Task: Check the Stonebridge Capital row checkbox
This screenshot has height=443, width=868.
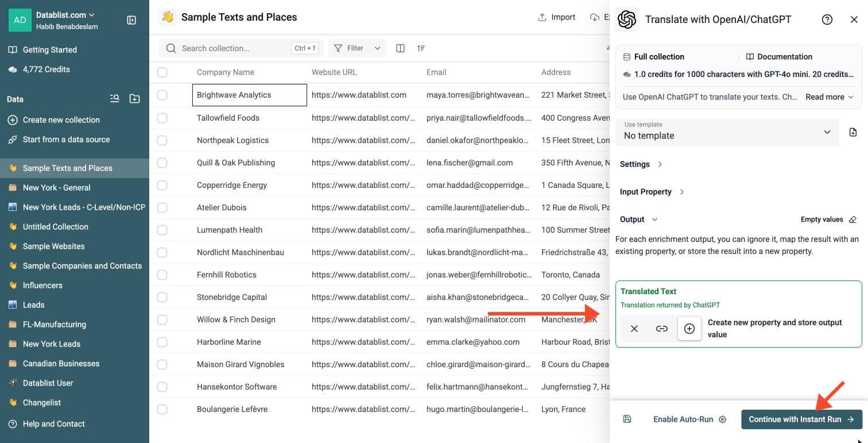Action: coord(162,297)
